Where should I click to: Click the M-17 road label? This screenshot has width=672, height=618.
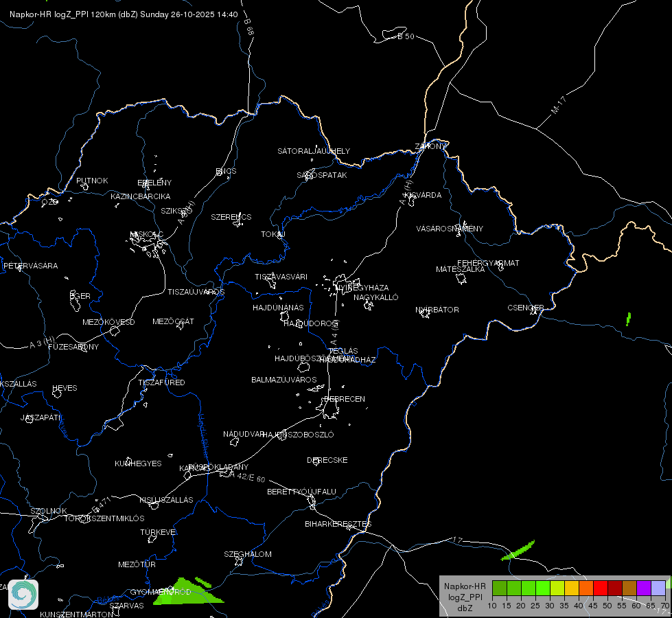point(559,105)
